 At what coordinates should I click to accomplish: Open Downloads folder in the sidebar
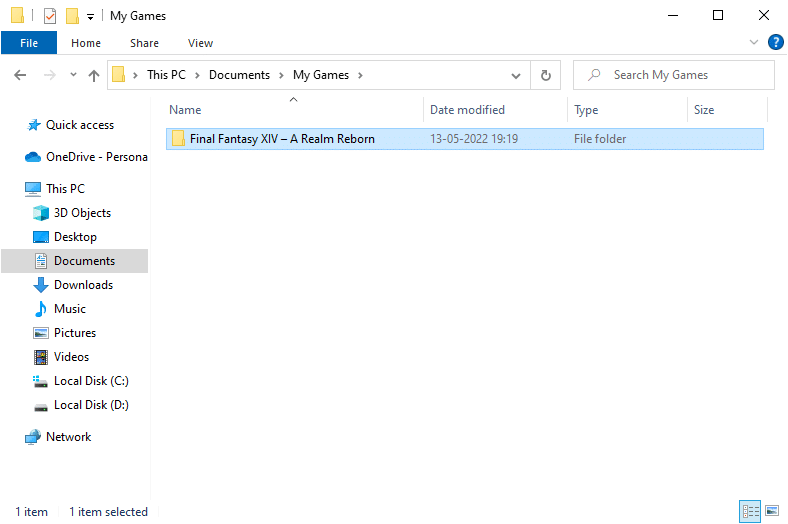point(83,285)
